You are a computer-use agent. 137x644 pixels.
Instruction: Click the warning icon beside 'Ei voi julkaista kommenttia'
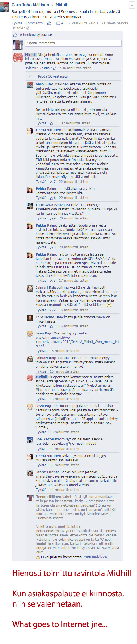tap(38, 557)
